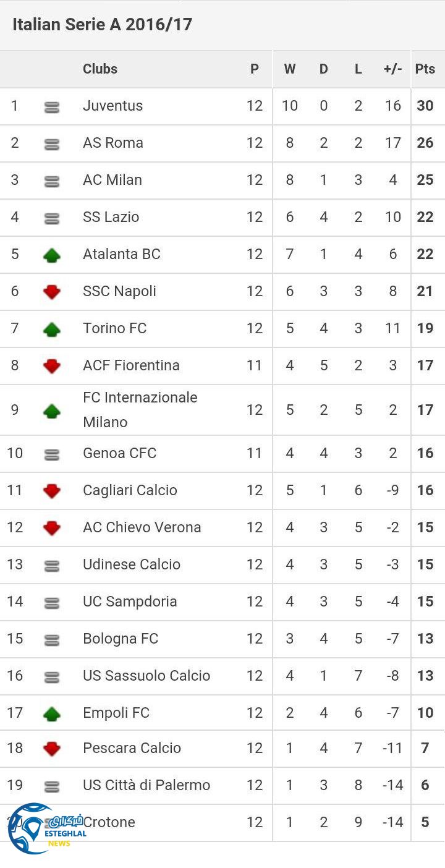This screenshot has width=445, height=868.
Task: Sort table by the Pts column header
Action: click(x=425, y=69)
